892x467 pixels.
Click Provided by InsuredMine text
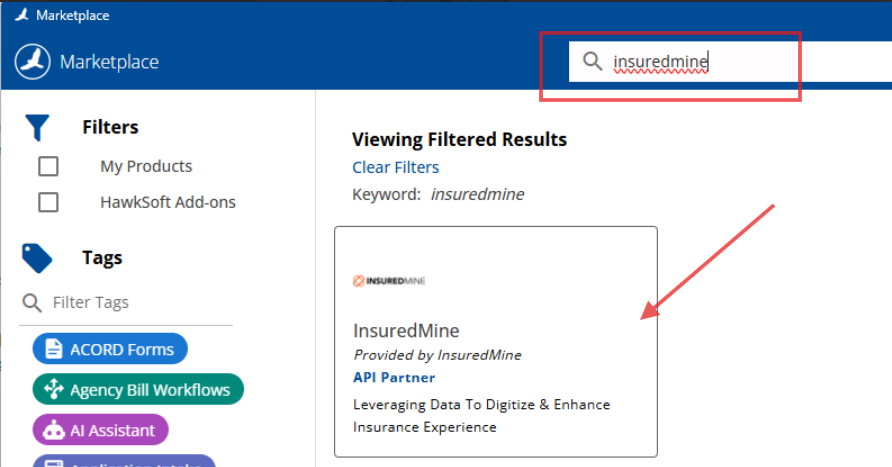437,355
